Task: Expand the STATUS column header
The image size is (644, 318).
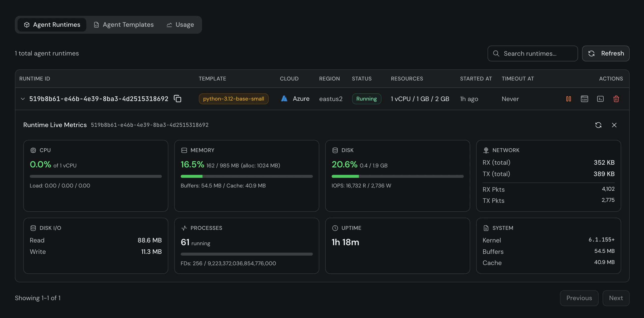Action: (x=361, y=79)
